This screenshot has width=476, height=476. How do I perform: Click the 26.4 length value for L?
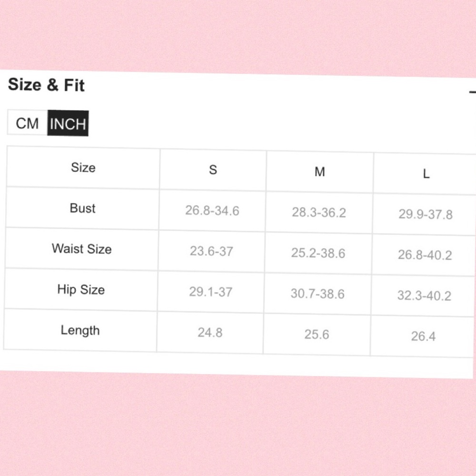[423, 337]
